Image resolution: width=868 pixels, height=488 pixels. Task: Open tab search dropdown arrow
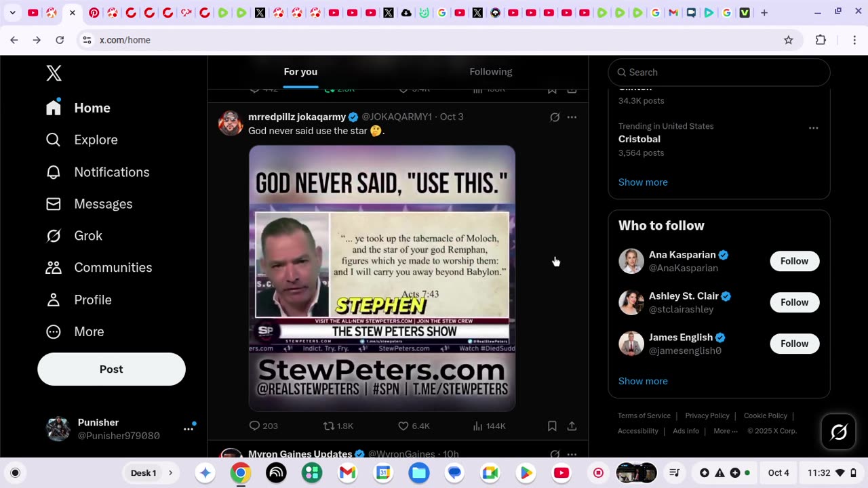pyautogui.click(x=12, y=13)
